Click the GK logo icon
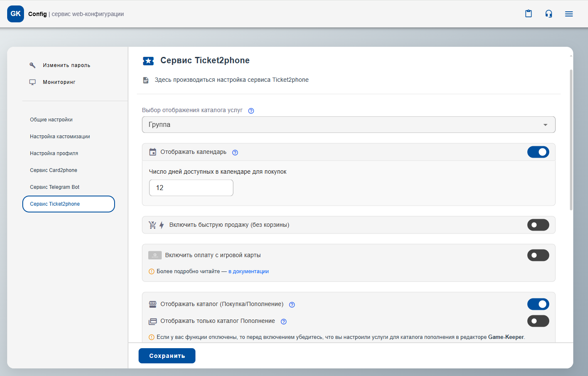The width and height of the screenshot is (588, 376). click(x=16, y=14)
